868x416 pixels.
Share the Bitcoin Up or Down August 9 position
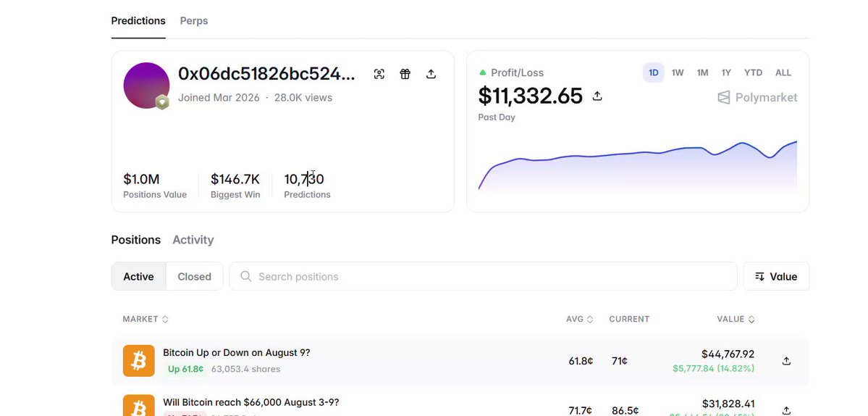[x=786, y=361]
